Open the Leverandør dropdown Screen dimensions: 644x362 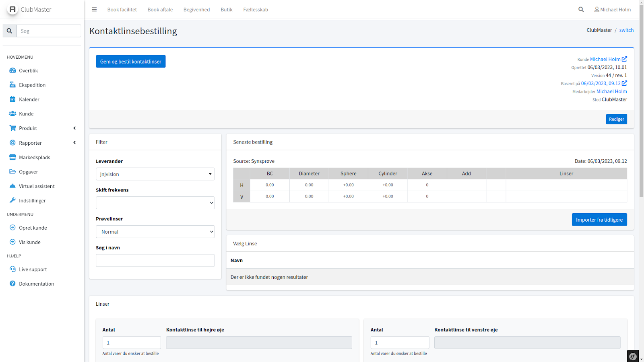click(x=155, y=174)
